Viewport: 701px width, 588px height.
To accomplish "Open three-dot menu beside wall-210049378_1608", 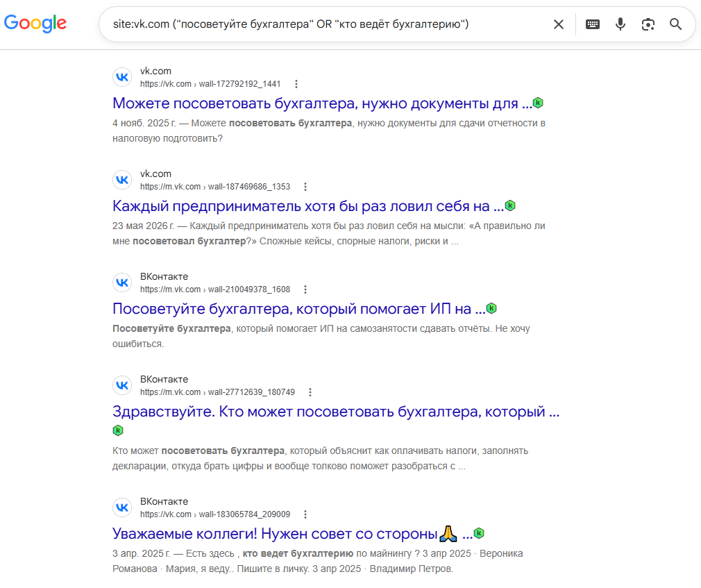I will [305, 289].
